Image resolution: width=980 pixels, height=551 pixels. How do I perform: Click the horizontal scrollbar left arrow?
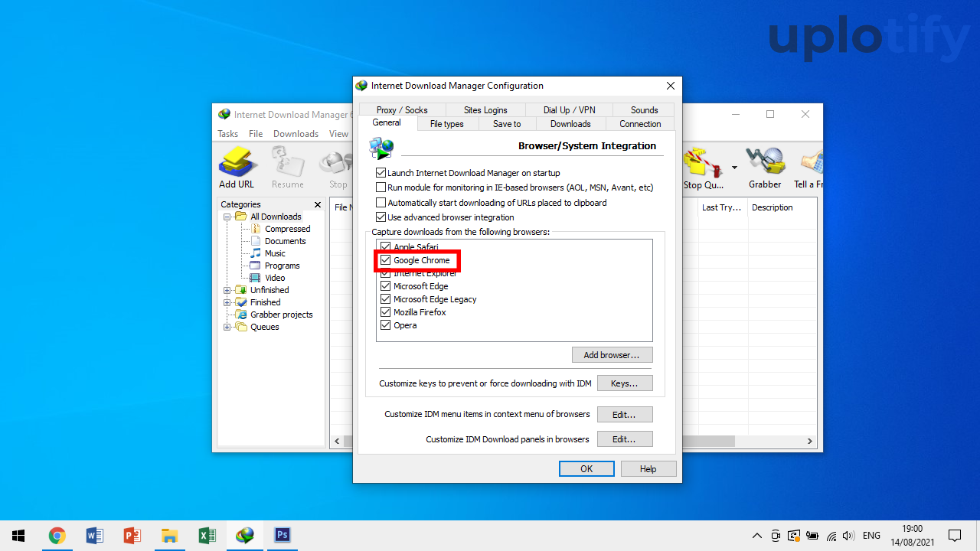338,442
